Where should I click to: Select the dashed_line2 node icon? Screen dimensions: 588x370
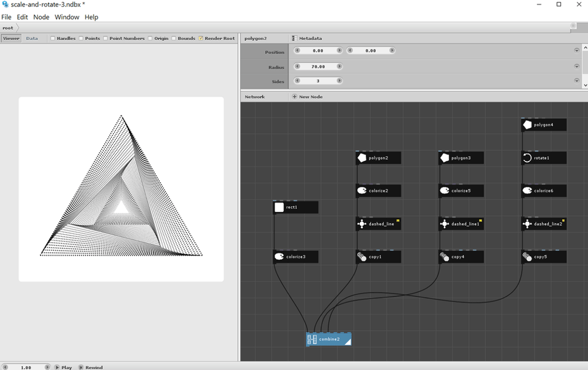(527, 224)
